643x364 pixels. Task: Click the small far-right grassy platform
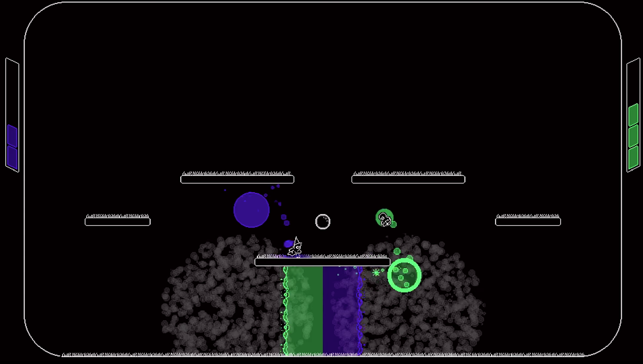[528, 221]
